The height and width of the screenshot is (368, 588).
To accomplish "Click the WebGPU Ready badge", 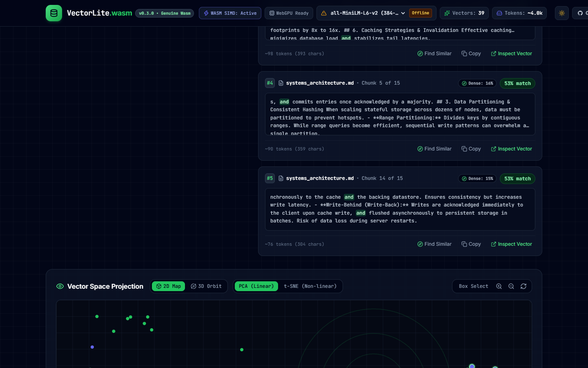I will [289, 13].
